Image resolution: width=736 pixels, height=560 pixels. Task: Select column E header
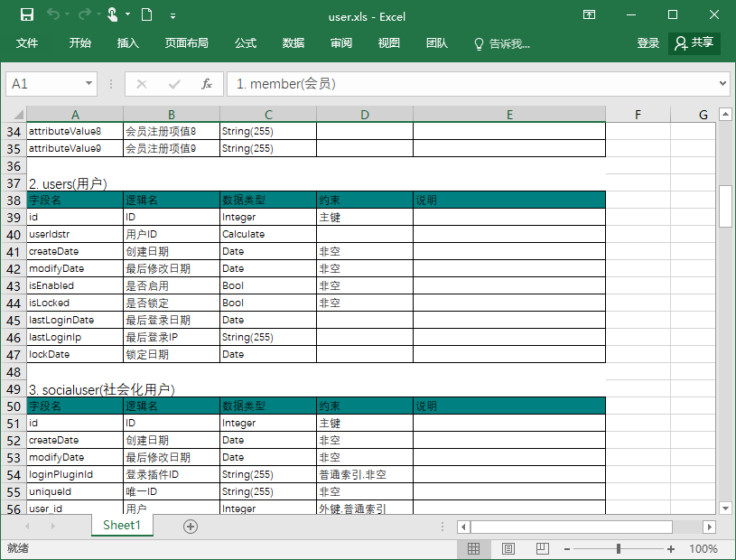pyautogui.click(x=509, y=115)
